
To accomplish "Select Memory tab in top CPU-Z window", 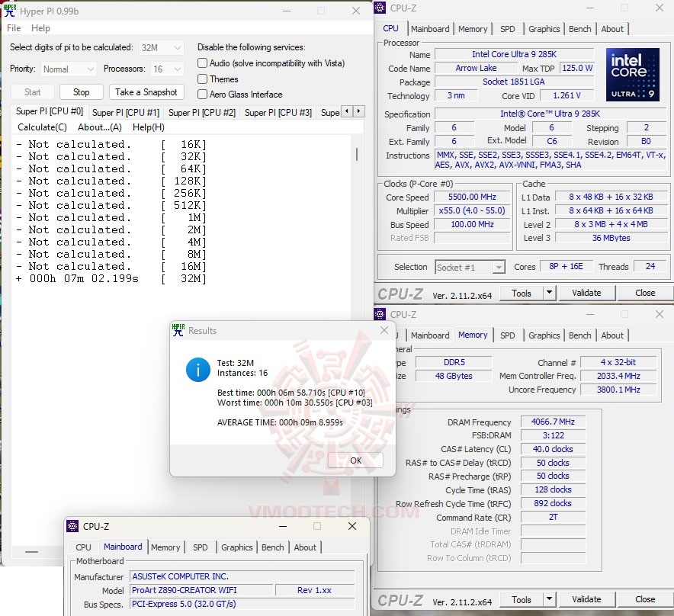I will tap(473, 29).
